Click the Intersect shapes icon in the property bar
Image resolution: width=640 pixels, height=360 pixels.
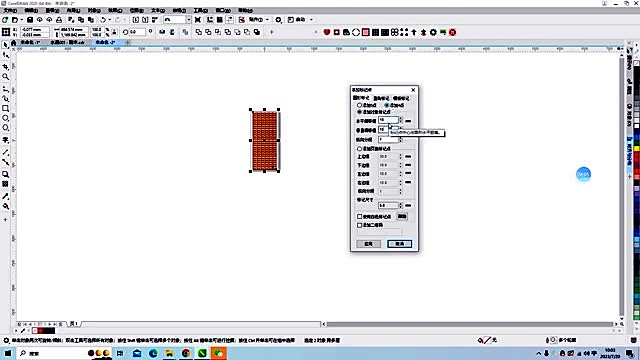tap(218, 32)
